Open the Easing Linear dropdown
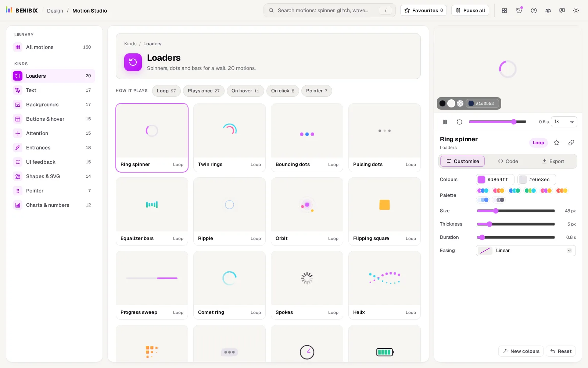588x368 pixels. (x=526, y=251)
